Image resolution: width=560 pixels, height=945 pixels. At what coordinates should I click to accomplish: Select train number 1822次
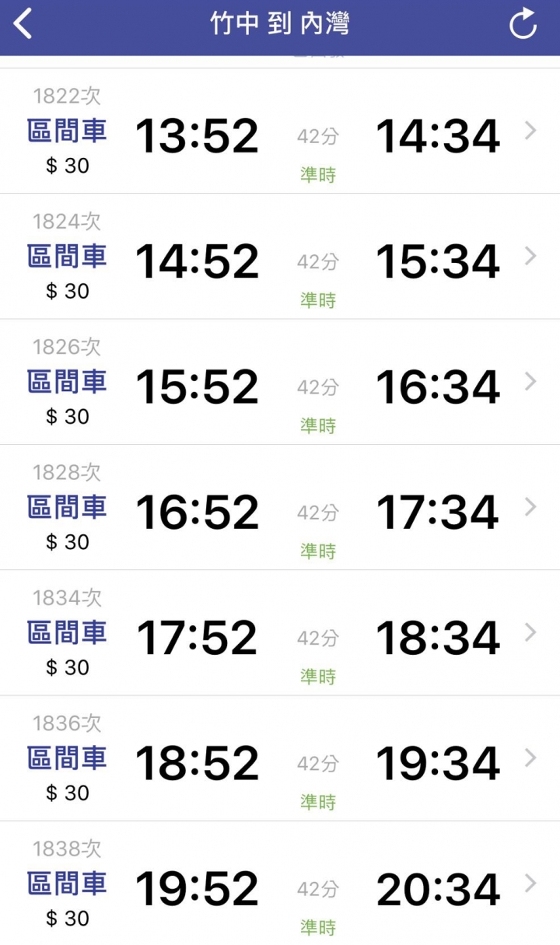(67, 96)
